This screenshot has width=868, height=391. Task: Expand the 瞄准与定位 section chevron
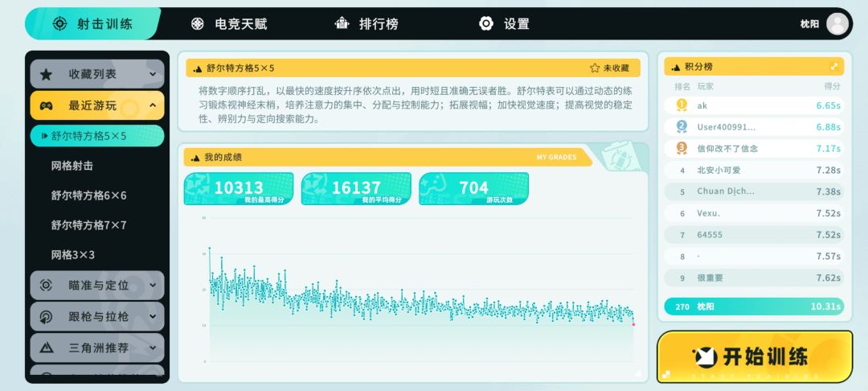click(153, 286)
